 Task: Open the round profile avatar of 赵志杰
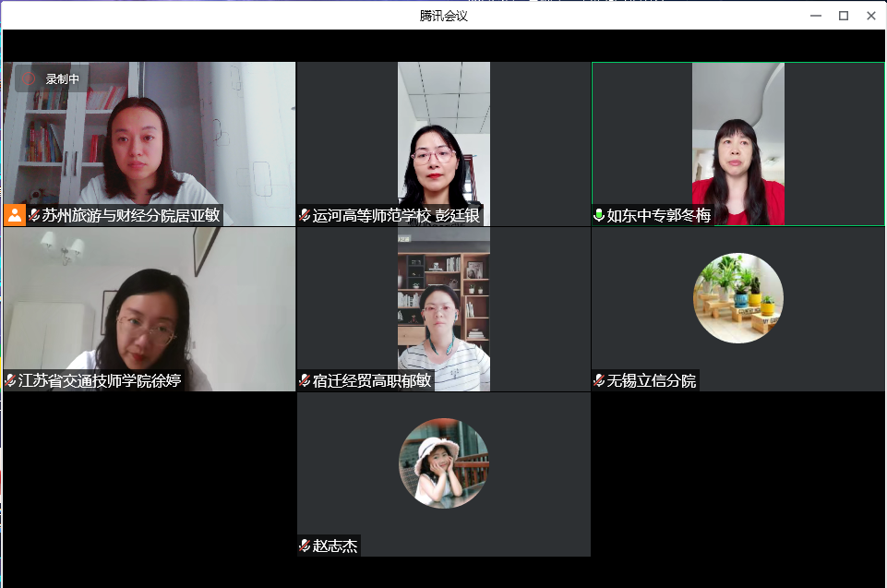443,463
